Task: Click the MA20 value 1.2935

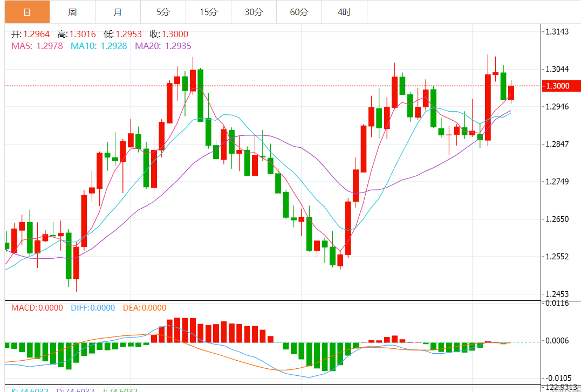Action: (x=178, y=46)
